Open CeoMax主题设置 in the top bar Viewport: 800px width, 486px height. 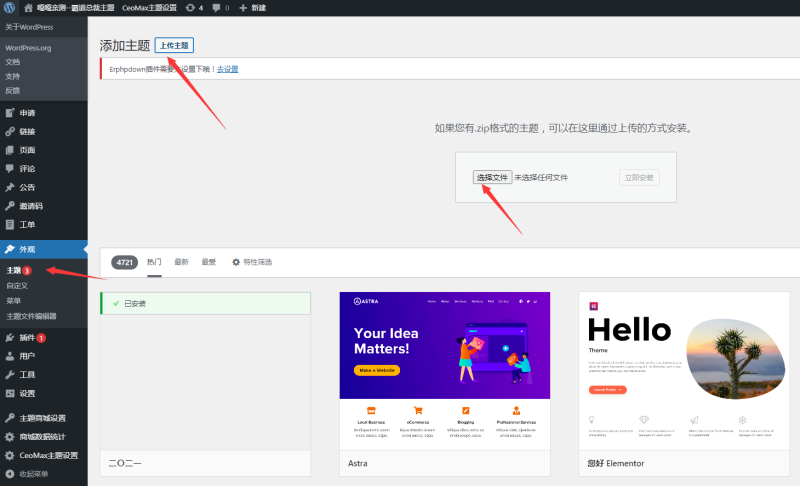click(x=149, y=8)
